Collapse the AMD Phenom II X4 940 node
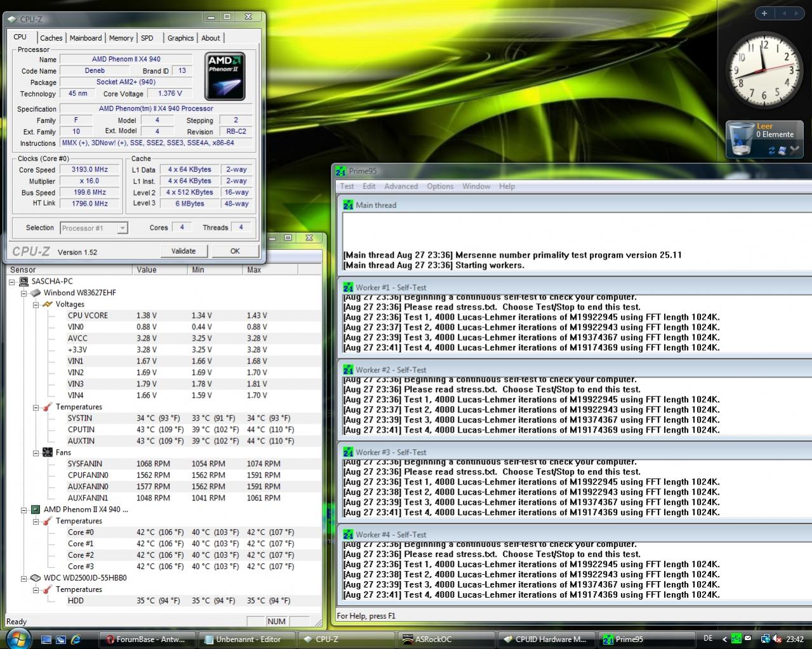812x649 pixels. [x=23, y=509]
